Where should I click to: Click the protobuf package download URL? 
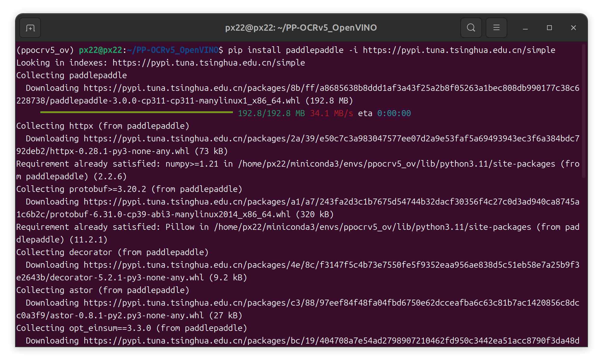point(331,202)
